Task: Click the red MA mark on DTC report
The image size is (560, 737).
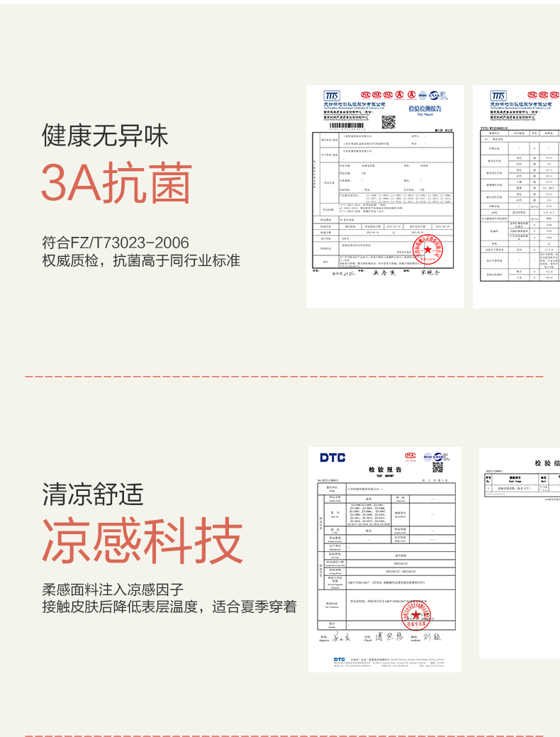Action: (410, 455)
